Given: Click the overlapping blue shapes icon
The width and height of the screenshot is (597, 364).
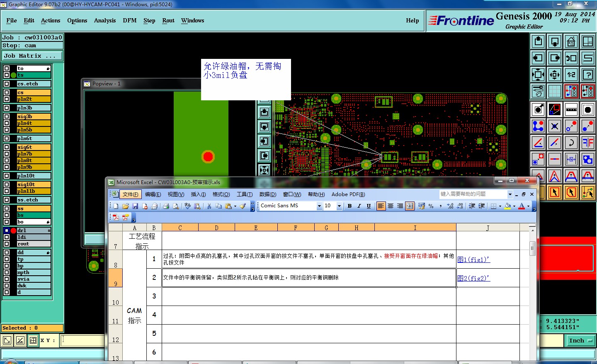Looking at the screenshot, I should pyautogui.click(x=587, y=159).
